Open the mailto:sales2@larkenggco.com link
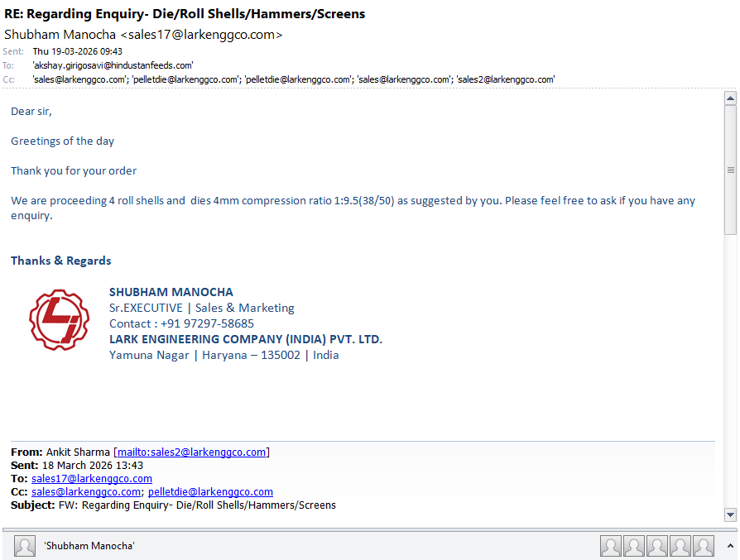Screen dimensions: 740x560 point(191,452)
